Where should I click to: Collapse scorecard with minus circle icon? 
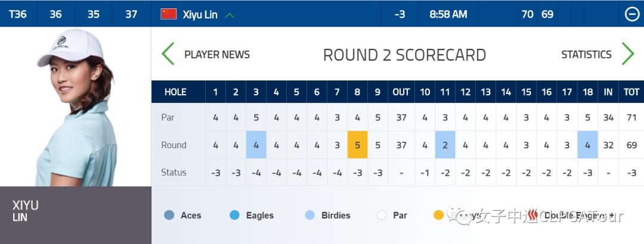pyautogui.click(x=632, y=14)
